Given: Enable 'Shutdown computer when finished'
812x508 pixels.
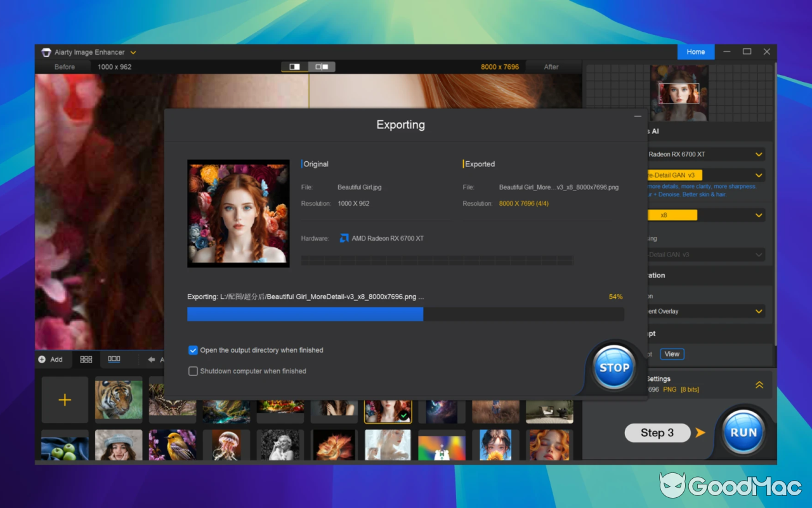Looking at the screenshot, I should [193, 371].
